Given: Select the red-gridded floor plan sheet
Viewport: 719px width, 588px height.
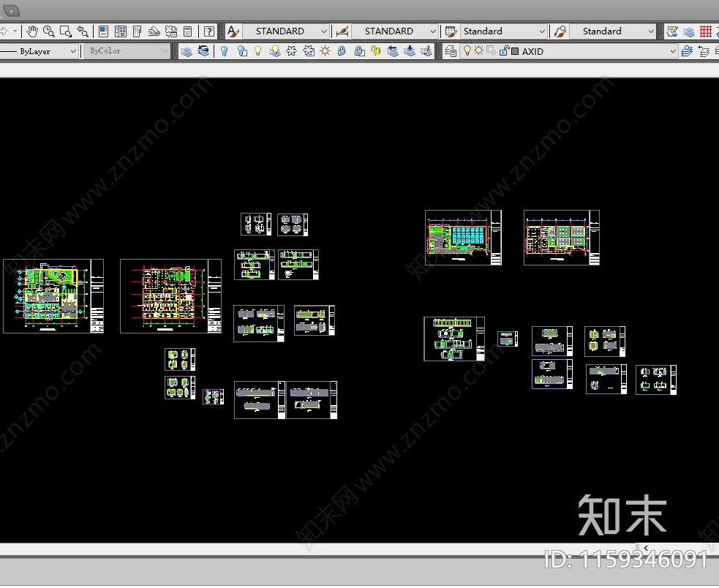Looking at the screenshot, I should pos(170,296).
